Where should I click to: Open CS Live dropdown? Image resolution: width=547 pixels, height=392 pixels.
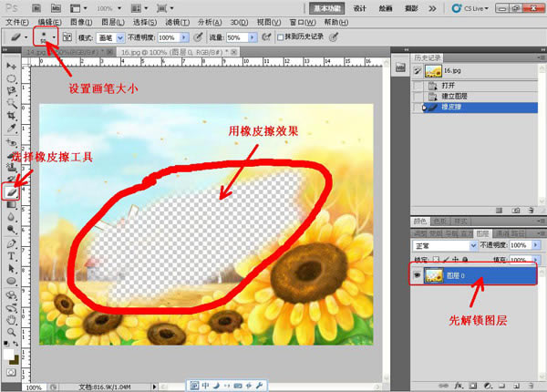[x=470, y=8]
